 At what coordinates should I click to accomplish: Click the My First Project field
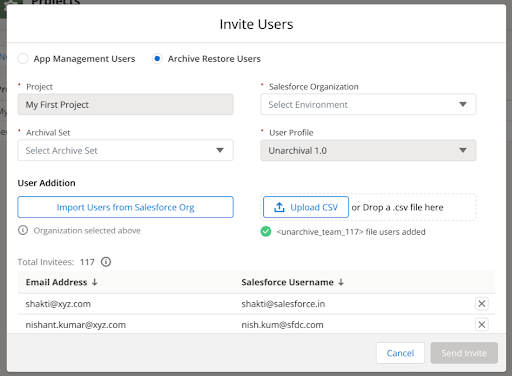(125, 105)
